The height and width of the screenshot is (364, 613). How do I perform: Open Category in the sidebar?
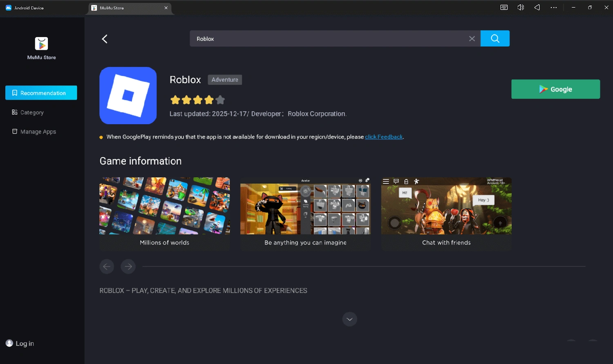[x=32, y=112]
